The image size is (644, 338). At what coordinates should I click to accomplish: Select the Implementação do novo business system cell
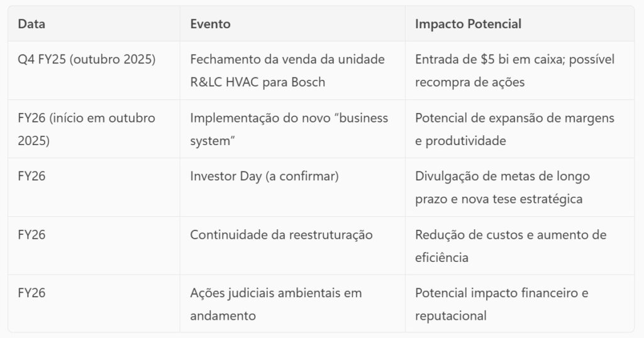tap(289, 129)
